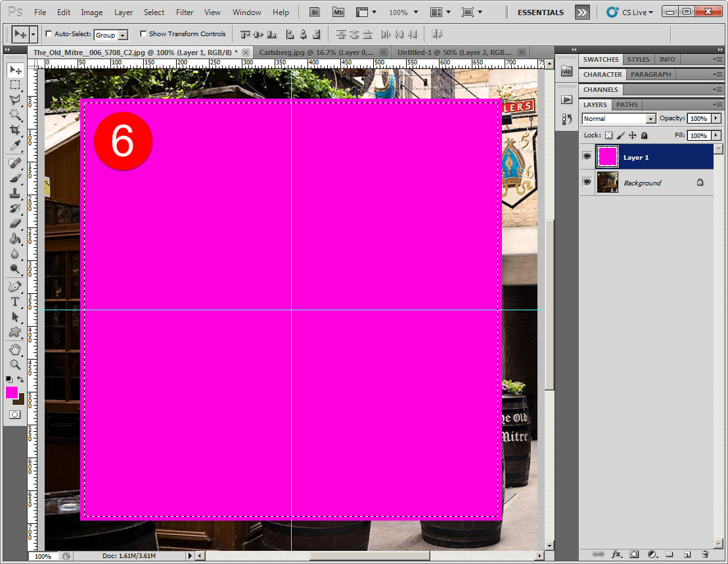Click the delete layer trash icon
Screen dimensions: 728x564
(x=705, y=554)
